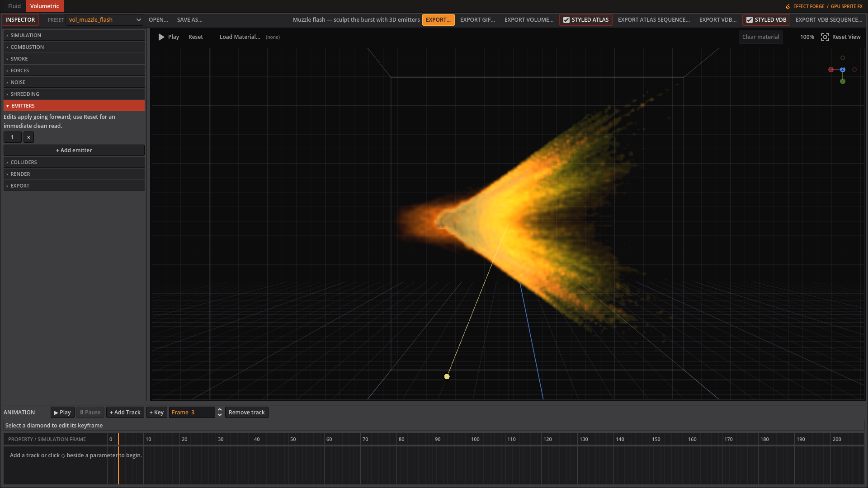This screenshot has height=488, width=868.
Task: Expand the Forces section
Action: tap(74, 70)
